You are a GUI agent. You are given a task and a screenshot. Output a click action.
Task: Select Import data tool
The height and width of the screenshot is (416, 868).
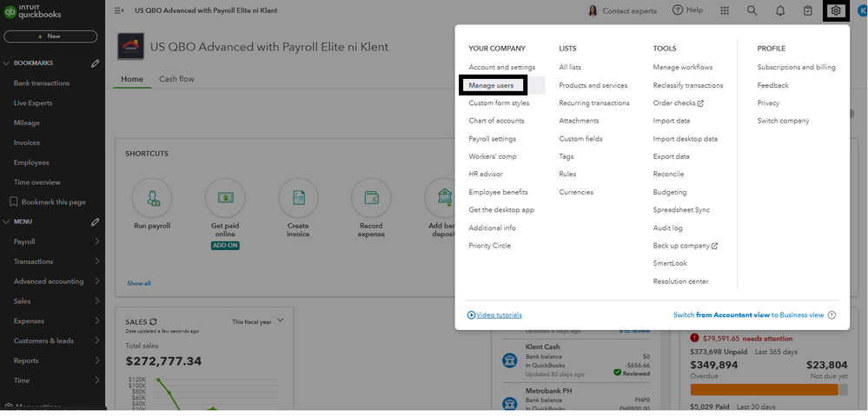tap(672, 121)
